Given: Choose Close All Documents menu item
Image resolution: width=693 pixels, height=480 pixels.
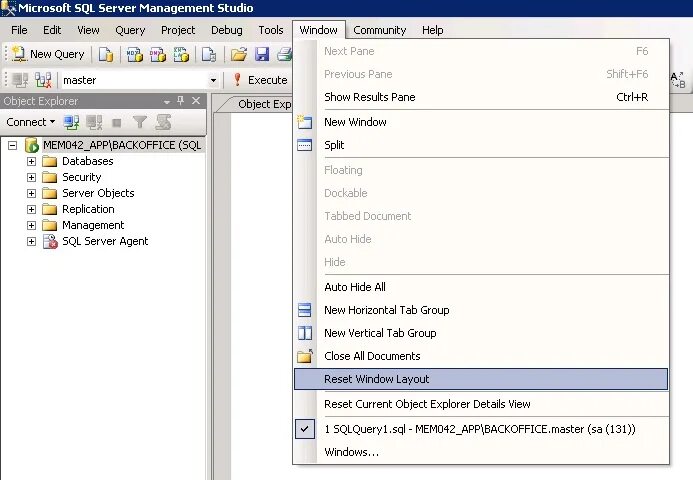Looking at the screenshot, I should tap(482, 356).
